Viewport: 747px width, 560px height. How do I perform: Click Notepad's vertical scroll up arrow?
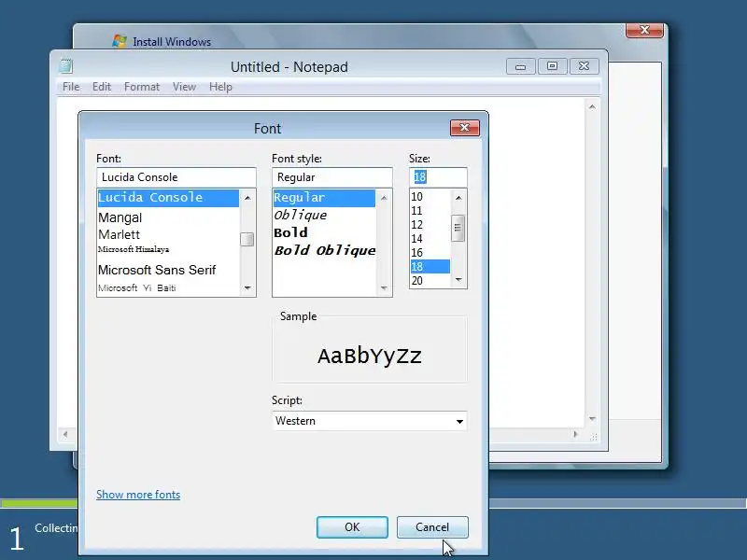[x=592, y=106]
